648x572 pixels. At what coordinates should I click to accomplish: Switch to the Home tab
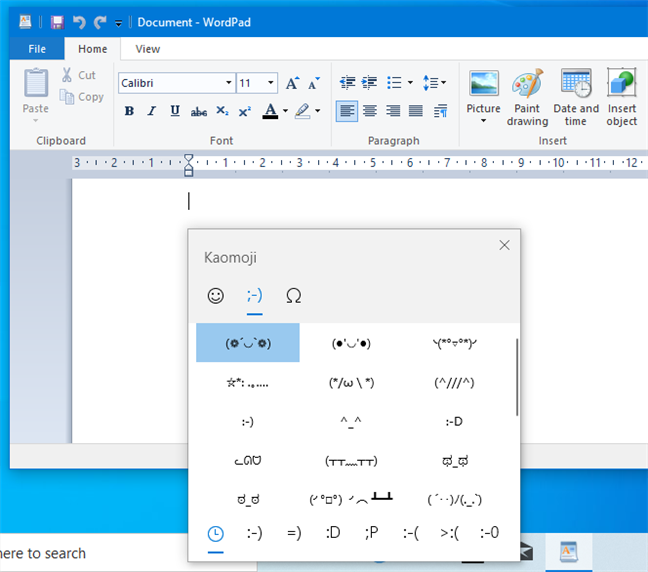point(93,49)
